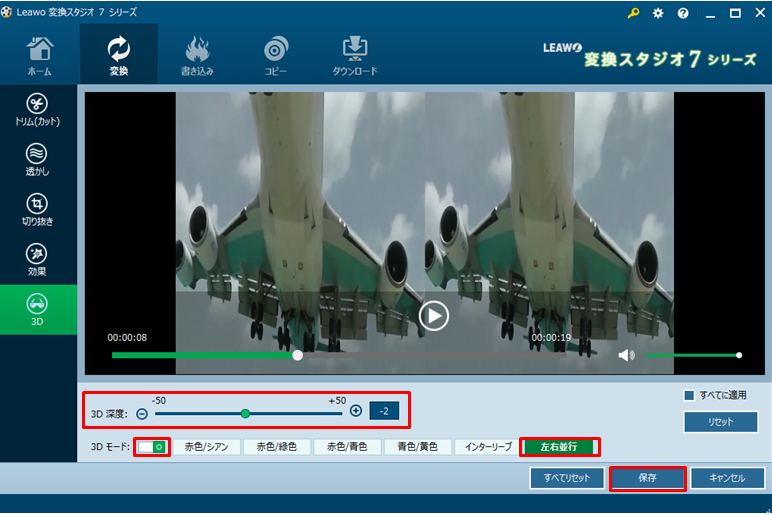Click the 3D depth value field showing -2
Image resolution: width=772 pixels, height=515 pixels.
(384, 411)
